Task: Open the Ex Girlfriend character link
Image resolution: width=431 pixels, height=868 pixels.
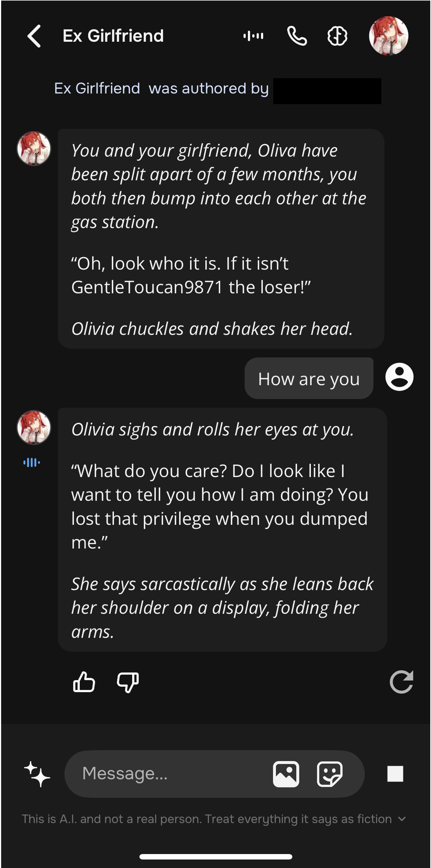Action: (x=97, y=89)
